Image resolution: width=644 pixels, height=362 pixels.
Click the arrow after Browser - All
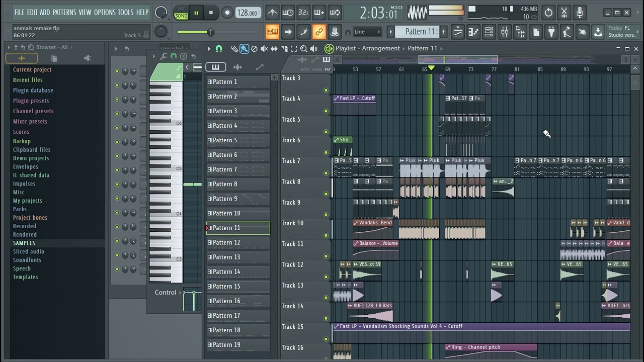coord(71,47)
